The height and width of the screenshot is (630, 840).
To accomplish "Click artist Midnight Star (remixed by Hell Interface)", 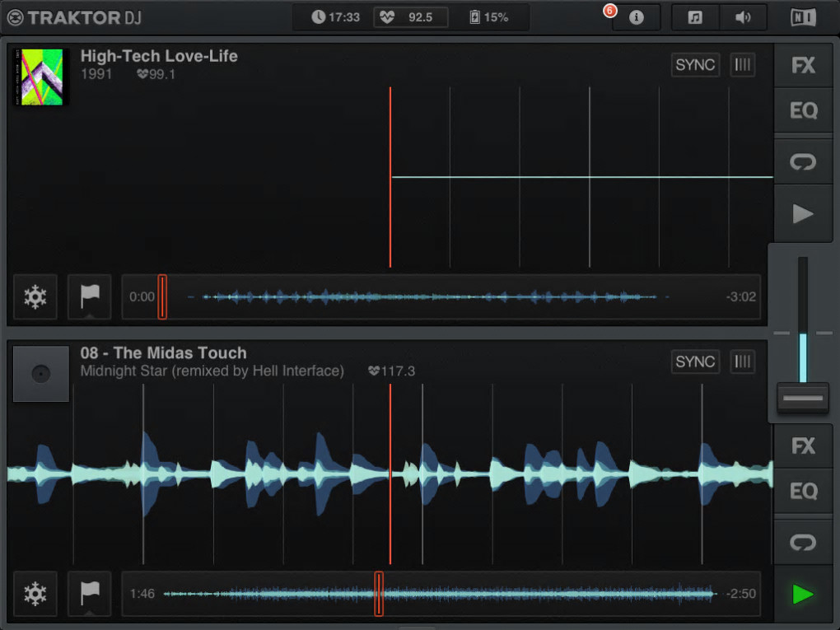I will click(212, 371).
